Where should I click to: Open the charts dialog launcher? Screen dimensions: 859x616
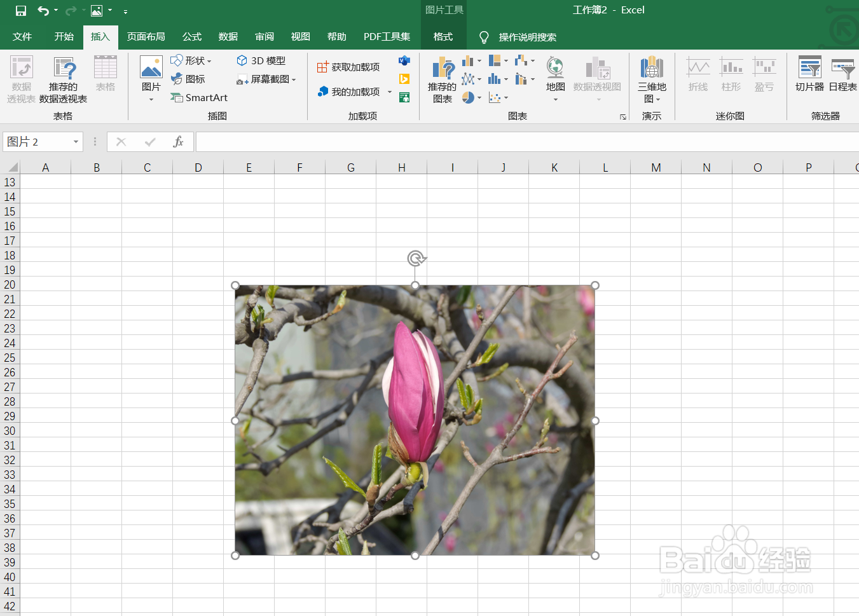point(623,117)
